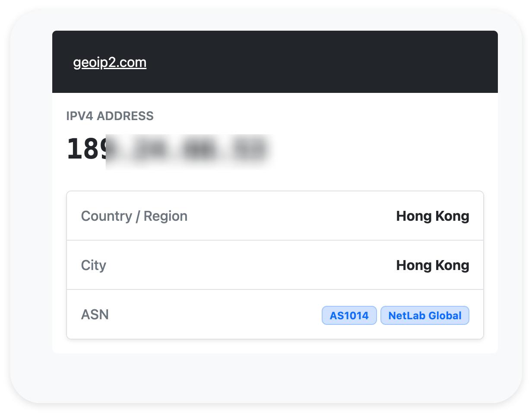Click the City label

tap(94, 265)
